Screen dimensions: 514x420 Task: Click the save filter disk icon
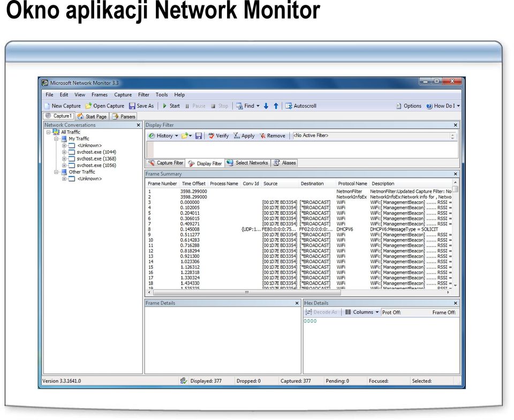click(199, 136)
